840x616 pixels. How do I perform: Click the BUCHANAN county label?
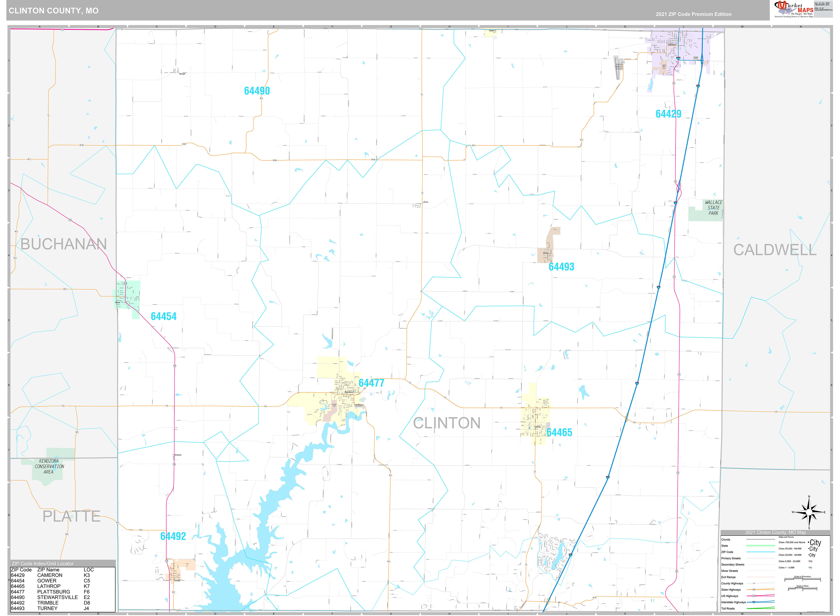point(63,244)
